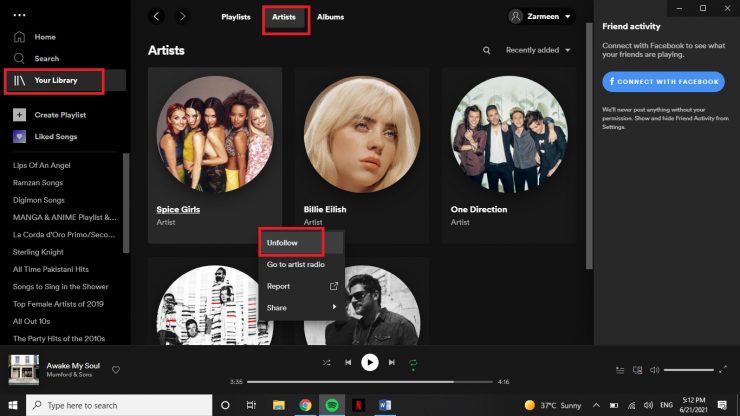Select Go to artist radio
The image size is (740, 416).
301,264
